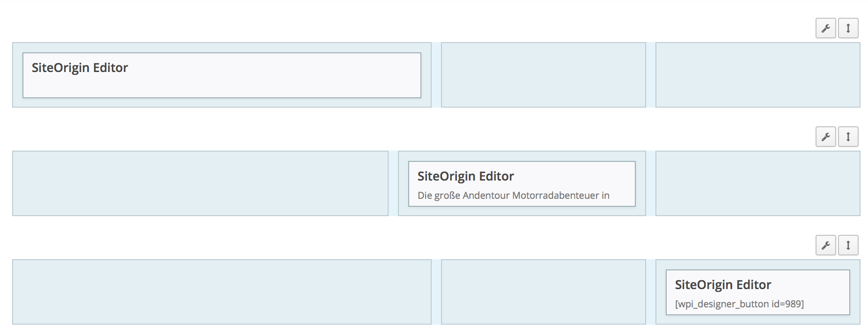This screenshot has width=868, height=334.
Task: Click the 'Die große Andentour Motorradabenteuer in' description text
Action: click(514, 196)
